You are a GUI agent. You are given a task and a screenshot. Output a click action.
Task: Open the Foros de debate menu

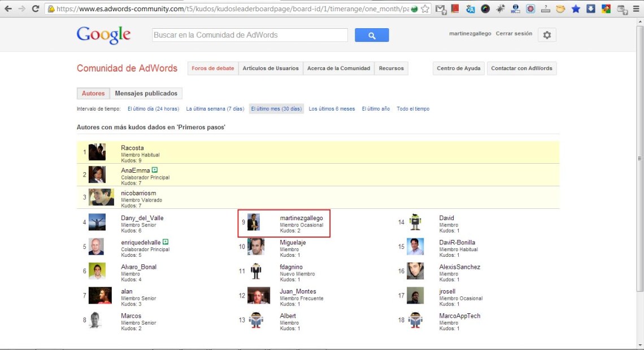coord(212,68)
